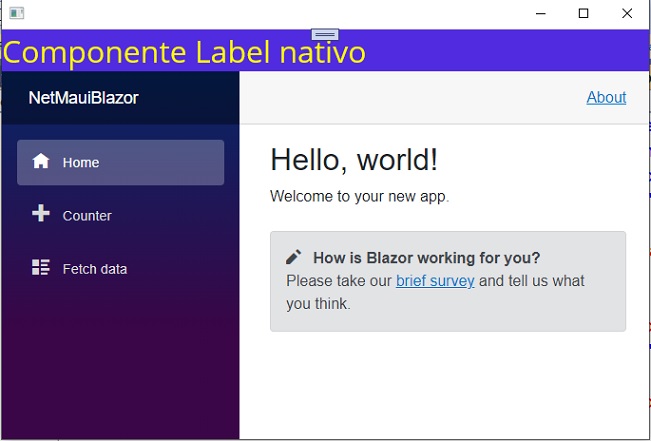
Task: Open the About link
Action: point(606,98)
